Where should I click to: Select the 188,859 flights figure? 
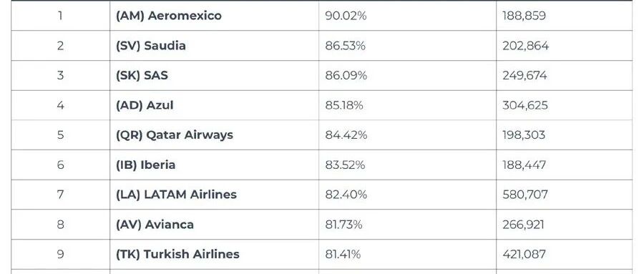pyautogui.click(x=524, y=16)
